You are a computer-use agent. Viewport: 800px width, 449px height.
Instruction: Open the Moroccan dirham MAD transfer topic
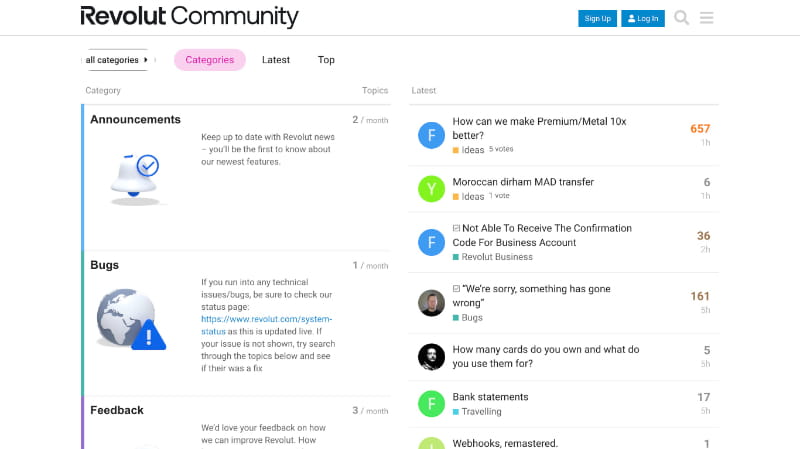point(523,182)
